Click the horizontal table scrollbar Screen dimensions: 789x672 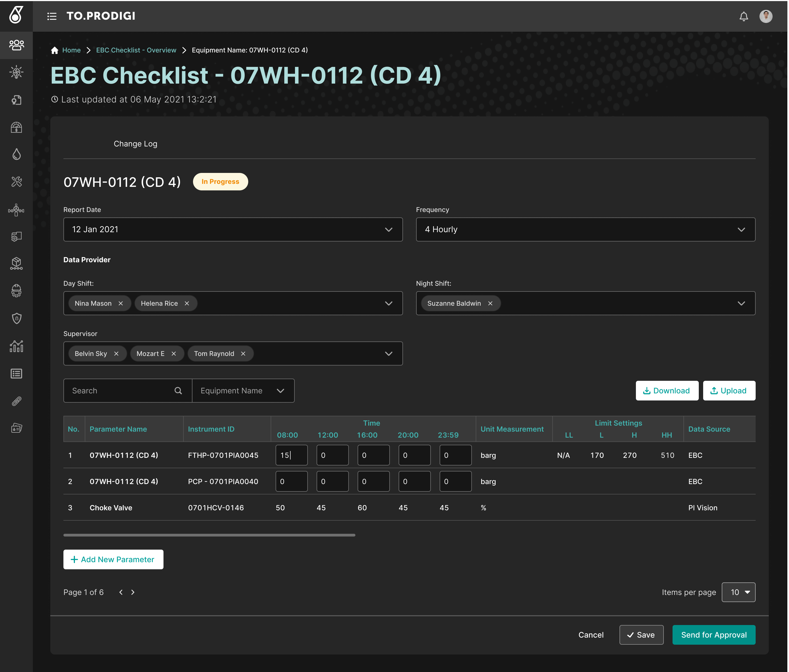[209, 535]
